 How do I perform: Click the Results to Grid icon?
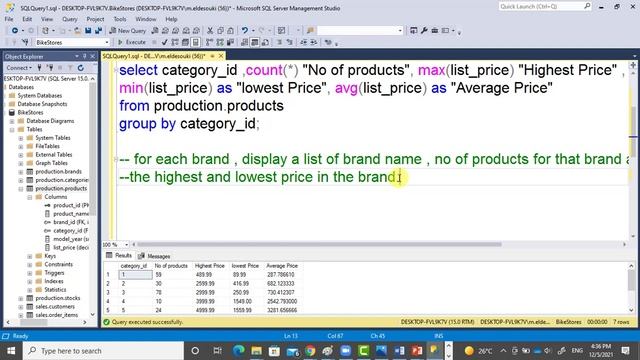(255, 42)
